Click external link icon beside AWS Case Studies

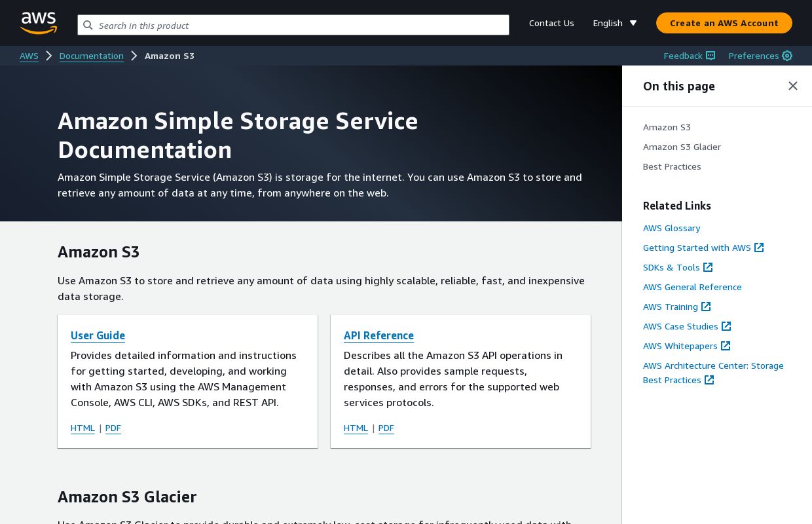pos(726,326)
